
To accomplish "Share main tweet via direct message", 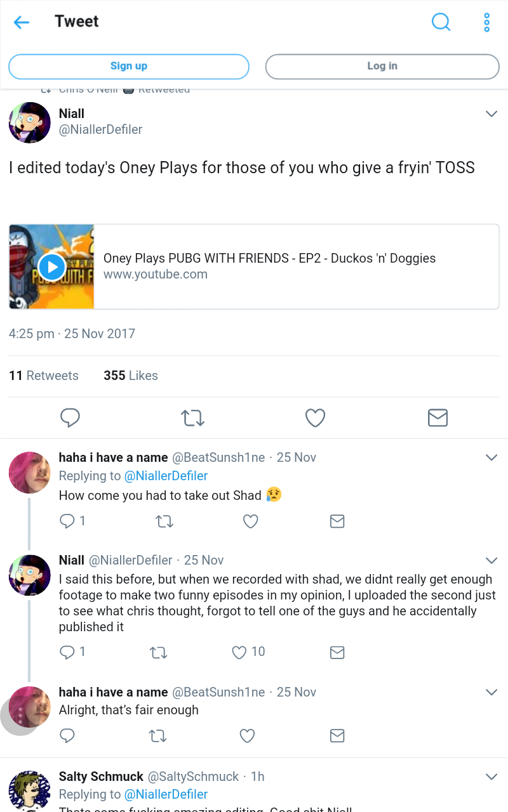I will pos(438,417).
